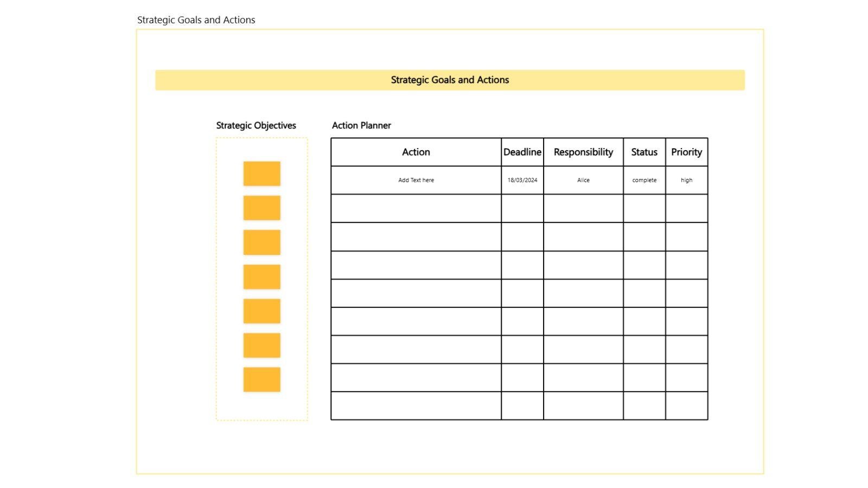Click the Action column header
The width and height of the screenshot is (868, 488).
[x=416, y=152]
